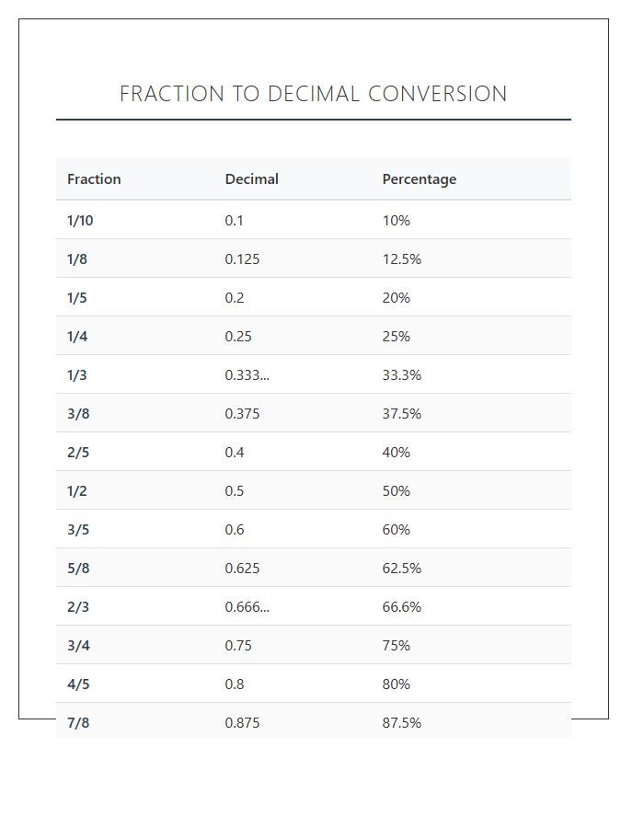Click the Decimal column header
This screenshot has width=644, height=828.
251,179
